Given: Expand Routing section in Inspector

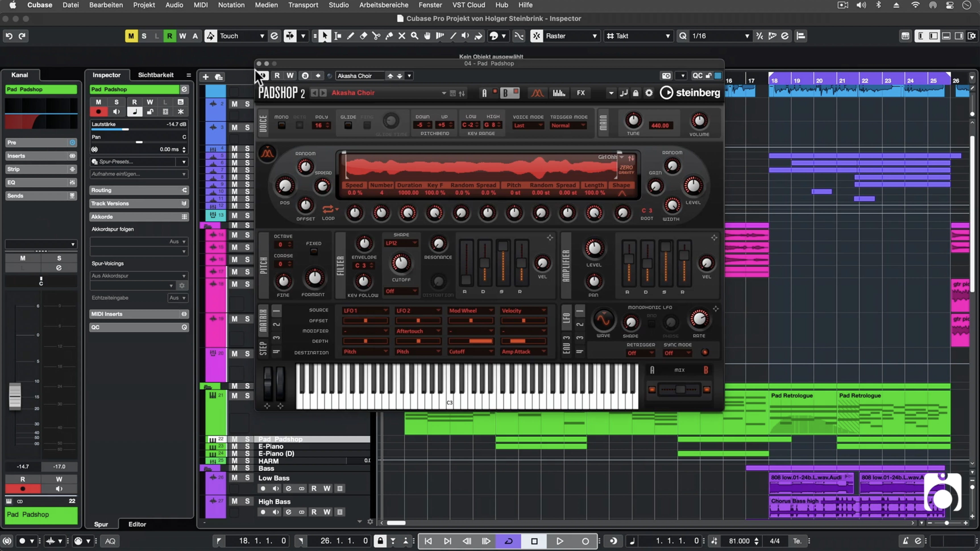Looking at the screenshot, I should tap(139, 190).
